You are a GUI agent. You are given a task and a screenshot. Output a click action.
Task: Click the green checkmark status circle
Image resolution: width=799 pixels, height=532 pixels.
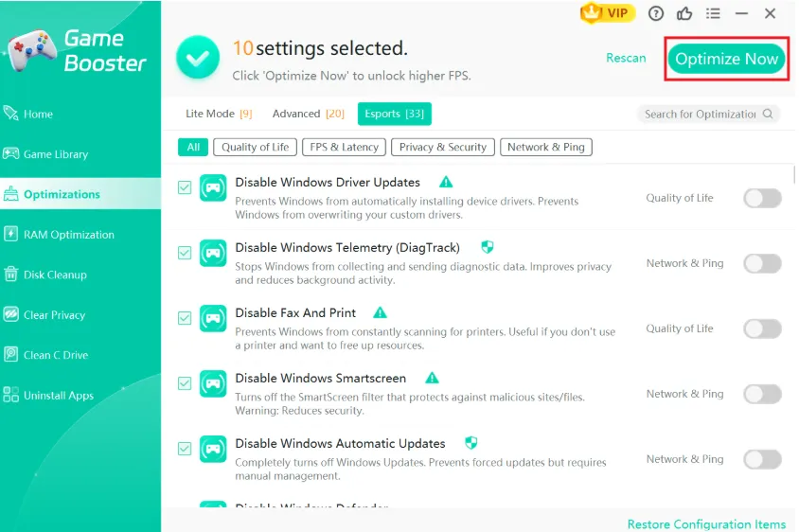(198, 58)
